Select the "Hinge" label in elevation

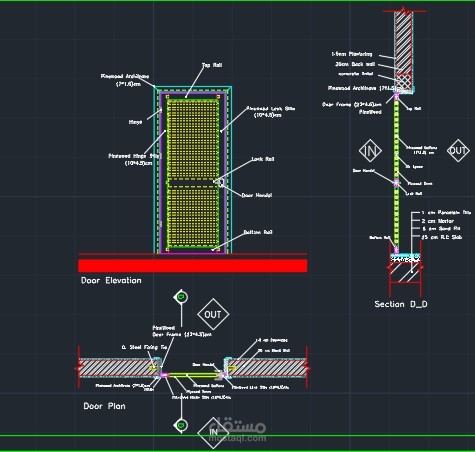point(135,122)
